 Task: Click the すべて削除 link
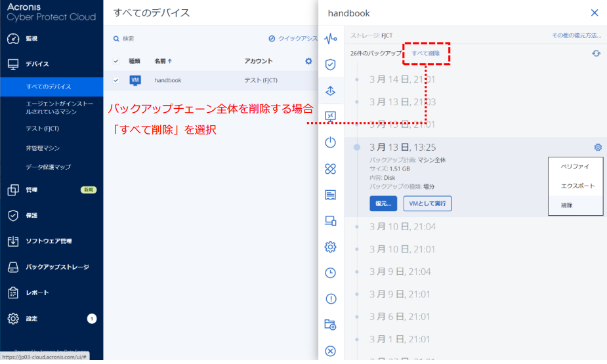coord(426,53)
